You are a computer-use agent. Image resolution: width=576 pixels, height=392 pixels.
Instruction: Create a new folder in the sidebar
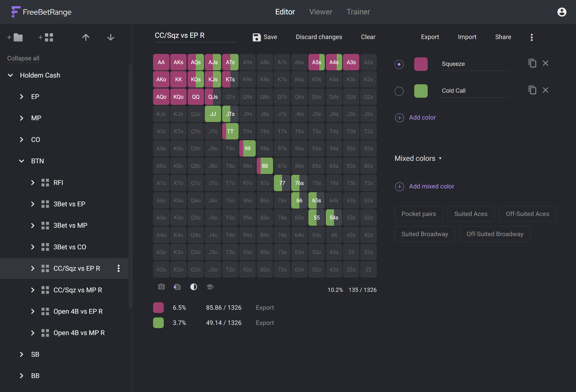pos(15,37)
